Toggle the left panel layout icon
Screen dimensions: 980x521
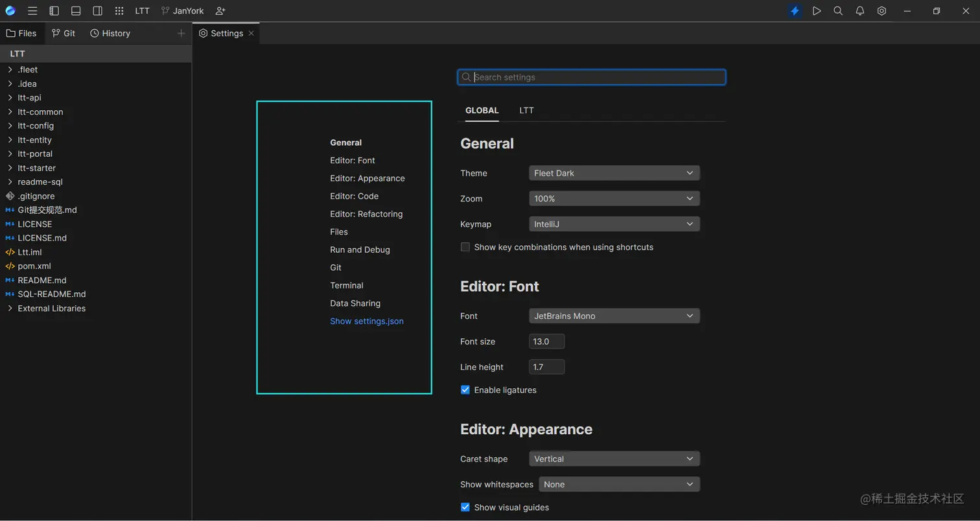(x=54, y=11)
